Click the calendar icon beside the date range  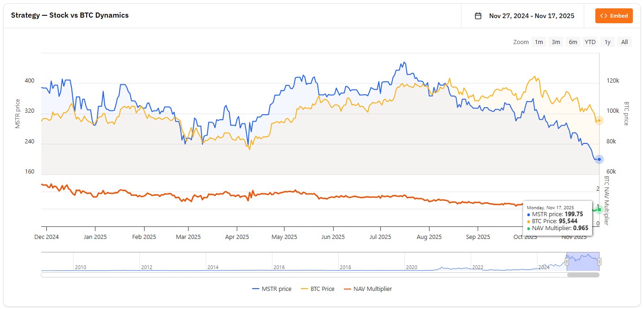coord(478,16)
